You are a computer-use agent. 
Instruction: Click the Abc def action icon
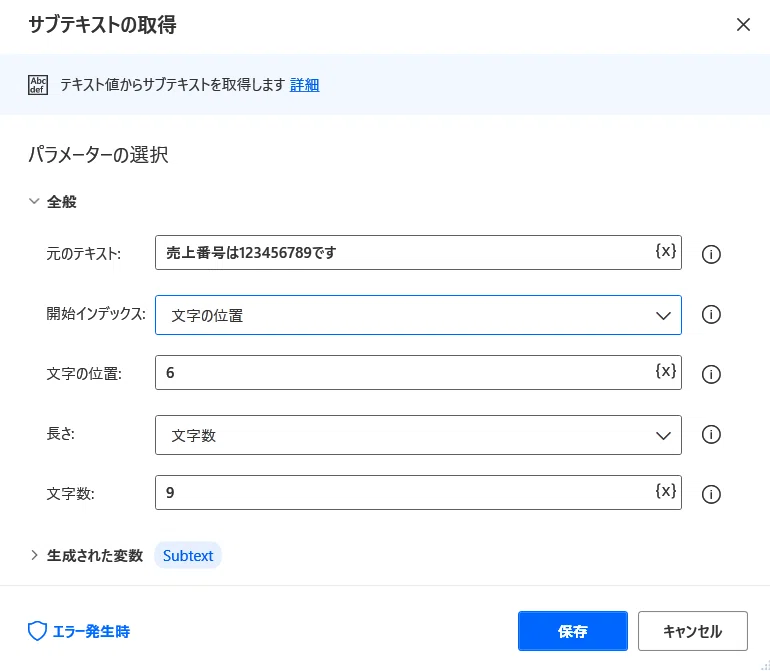coord(38,85)
